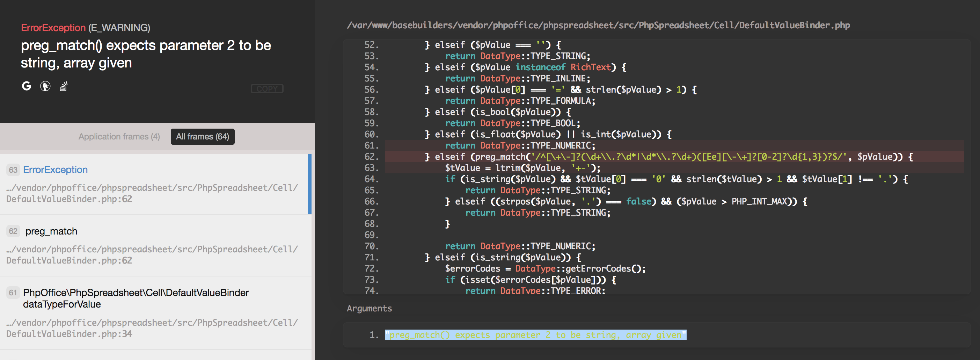
Task: Select the highlighted argument string under Arguments
Action: (535, 335)
